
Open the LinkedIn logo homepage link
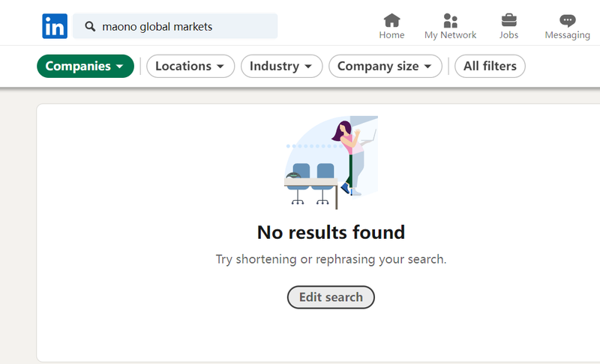(x=55, y=26)
